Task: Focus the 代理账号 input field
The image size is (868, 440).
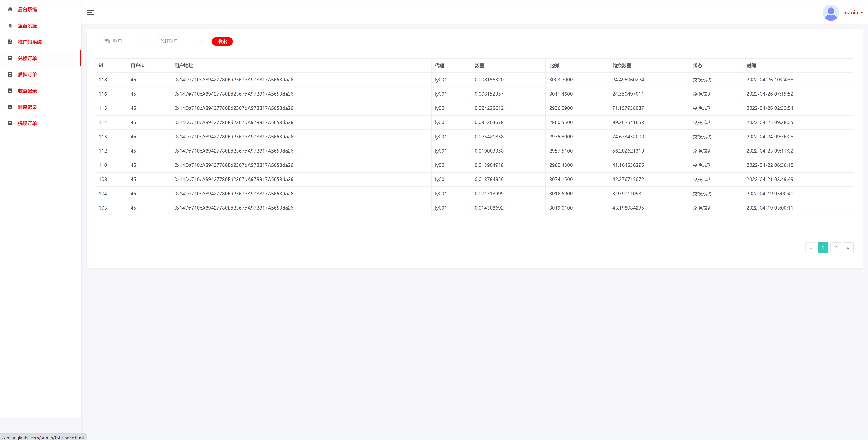Action: 179,41
